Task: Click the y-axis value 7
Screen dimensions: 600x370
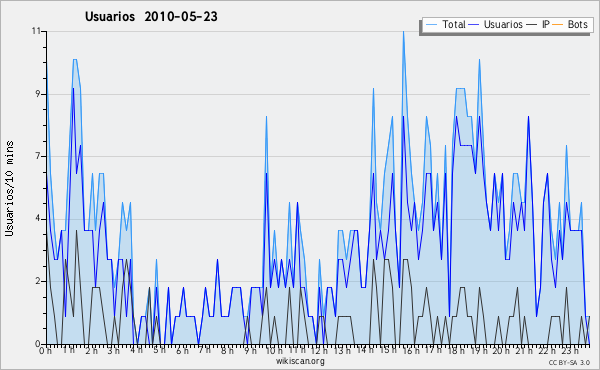Action: pos(38,156)
